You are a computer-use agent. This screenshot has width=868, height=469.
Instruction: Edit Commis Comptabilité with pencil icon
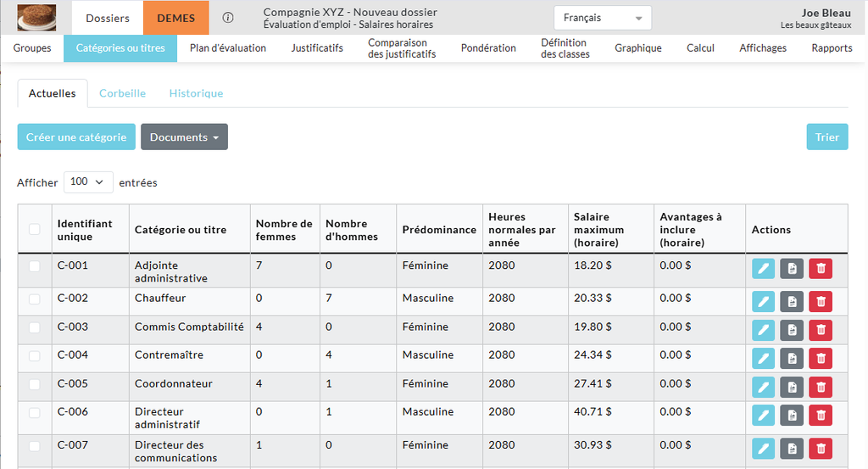pos(763,330)
